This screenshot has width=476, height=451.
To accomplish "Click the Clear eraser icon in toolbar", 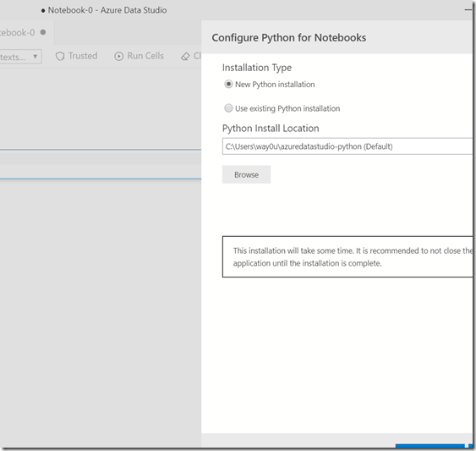I will 185,57.
